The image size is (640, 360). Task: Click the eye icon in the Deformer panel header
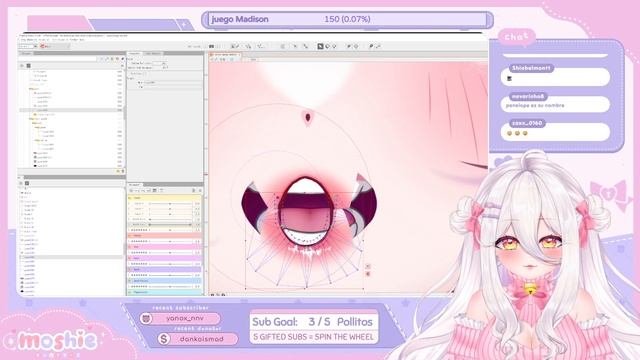(x=22, y=183)
